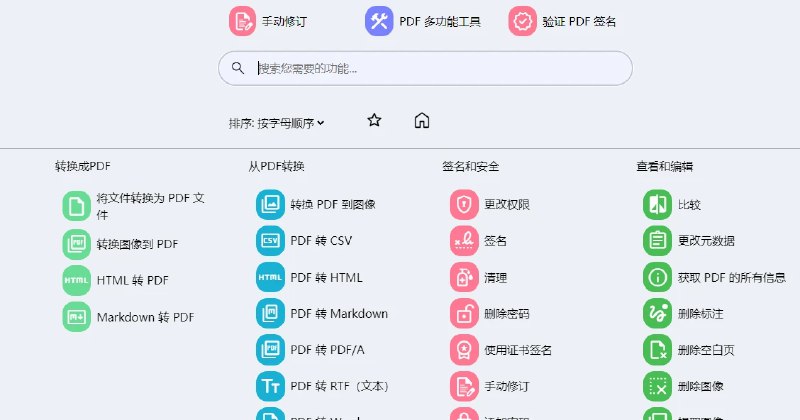Focus the 搜索您需要的功能 search field
The image size is (800, 420).
coord(425,68)
